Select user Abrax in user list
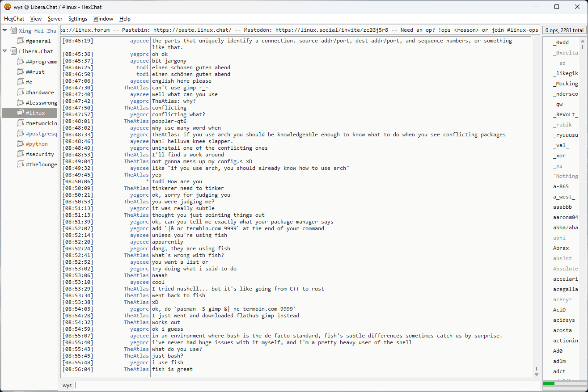 pyautogui.click(x=561, y=248)
